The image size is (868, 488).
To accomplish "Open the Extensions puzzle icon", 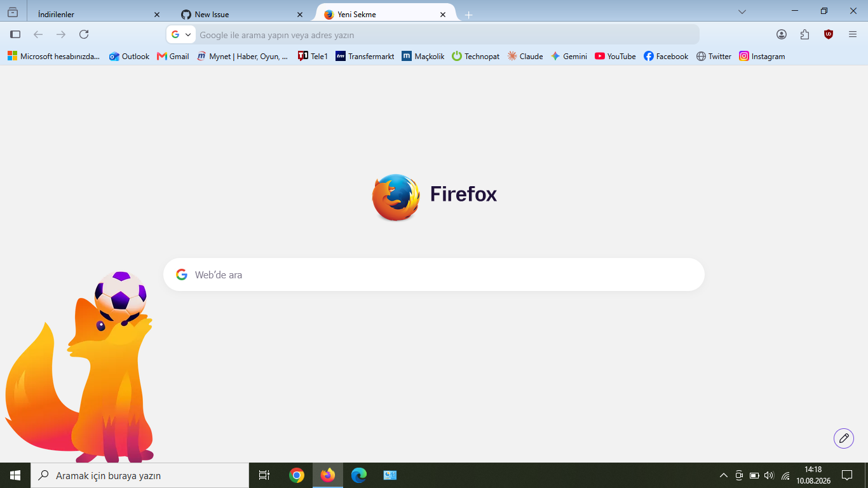I will coord(805,34).
